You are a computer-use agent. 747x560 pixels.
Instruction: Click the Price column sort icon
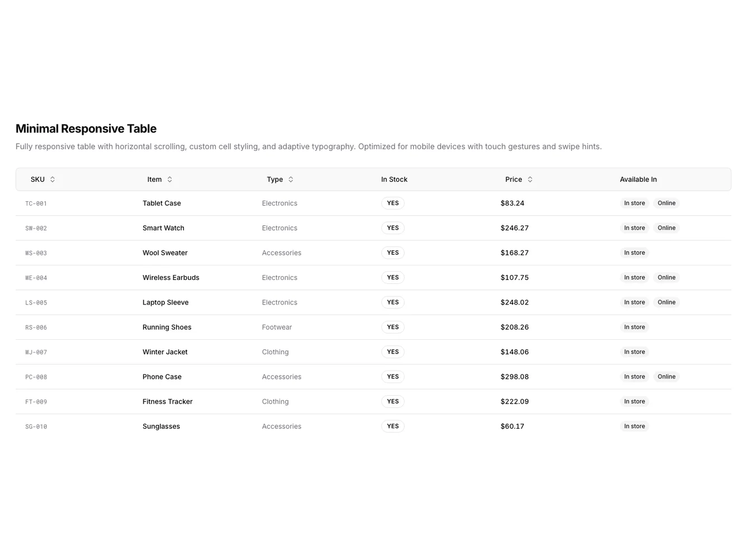(x=529, y=179)
